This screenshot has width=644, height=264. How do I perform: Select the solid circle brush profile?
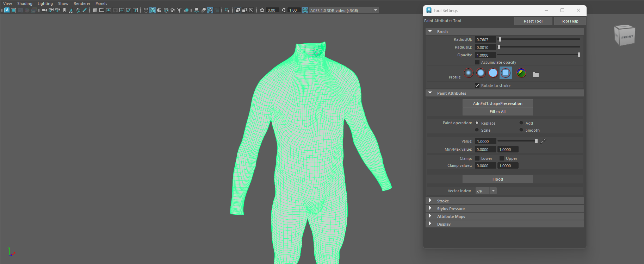pyautogui.click(x=493, y=73)
